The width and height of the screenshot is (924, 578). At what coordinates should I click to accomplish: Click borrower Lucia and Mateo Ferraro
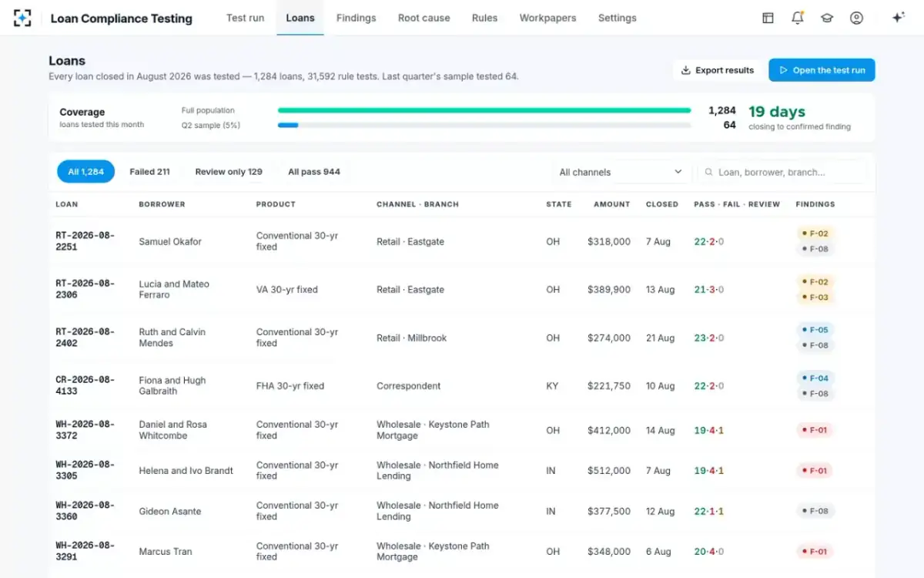pos(174,290)
